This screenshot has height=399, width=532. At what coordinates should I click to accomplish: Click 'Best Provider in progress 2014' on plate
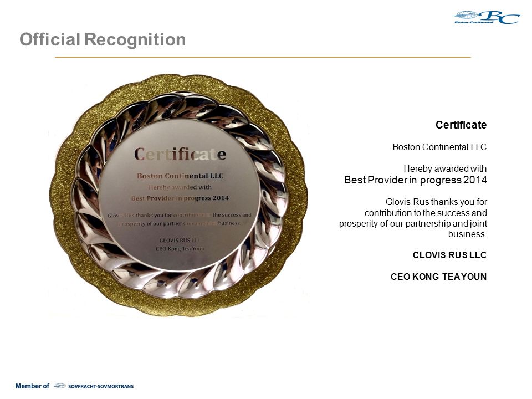point(180,198)
